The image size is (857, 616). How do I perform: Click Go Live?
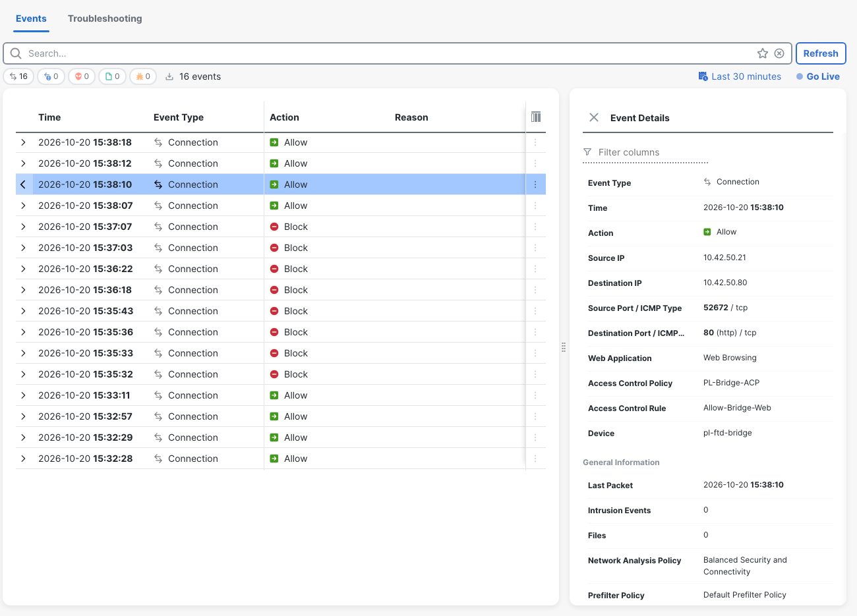pyautogui.click(x=818, y=76)
